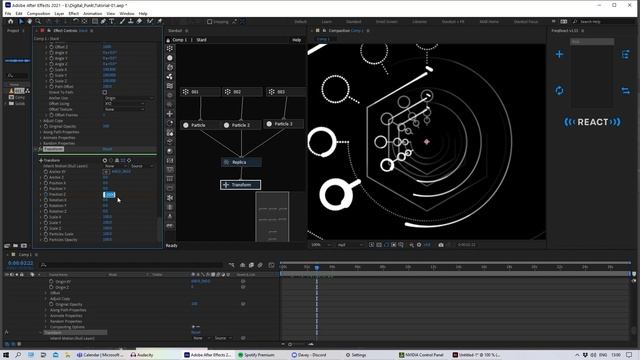Select the Particle 2 node
This screenshot has height=360, width=640.
pyautogui.click(x=241, y=125)
